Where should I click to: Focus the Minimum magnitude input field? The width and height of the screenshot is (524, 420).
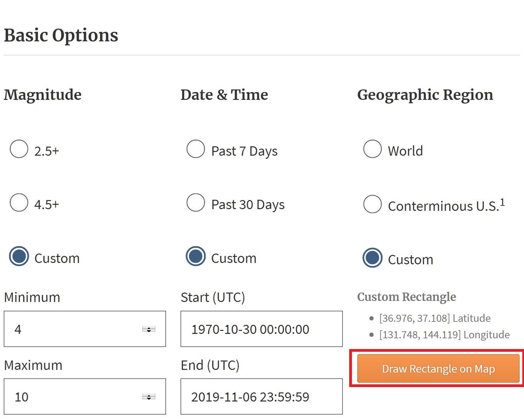74,329
